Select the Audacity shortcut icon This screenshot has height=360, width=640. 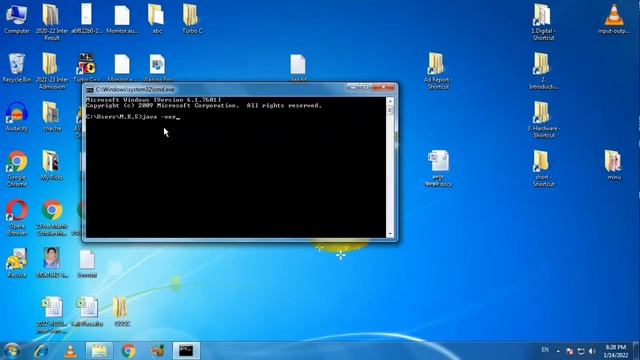pyautogui.click(x=16, y=116)
